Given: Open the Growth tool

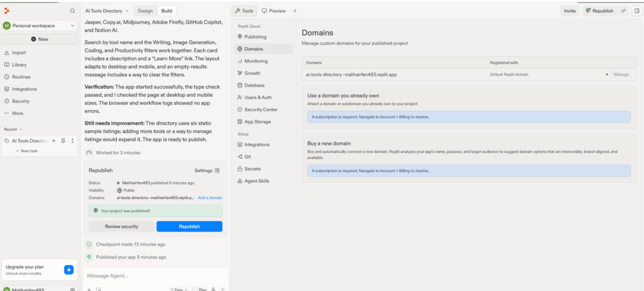Looking at the screenshot, I should pos(264,73).
